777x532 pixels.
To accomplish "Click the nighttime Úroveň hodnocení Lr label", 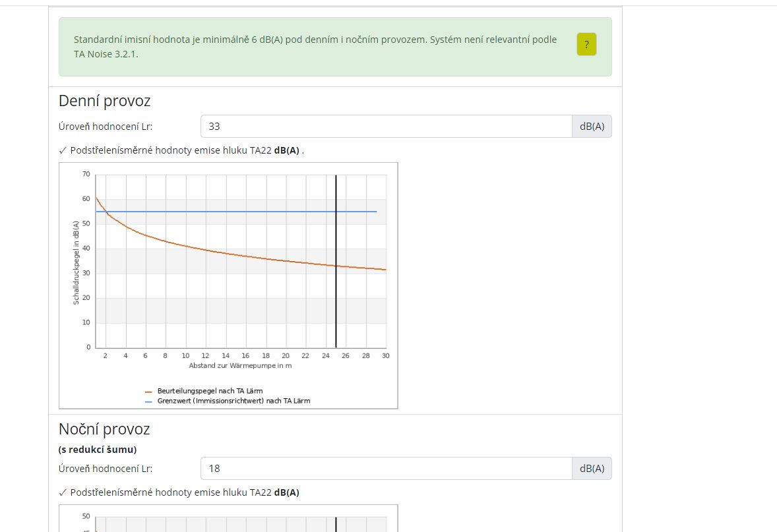I will [106, 469].
